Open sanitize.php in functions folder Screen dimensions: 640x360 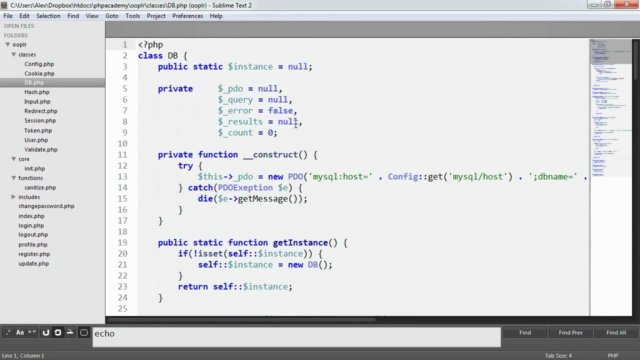(40, 188)
